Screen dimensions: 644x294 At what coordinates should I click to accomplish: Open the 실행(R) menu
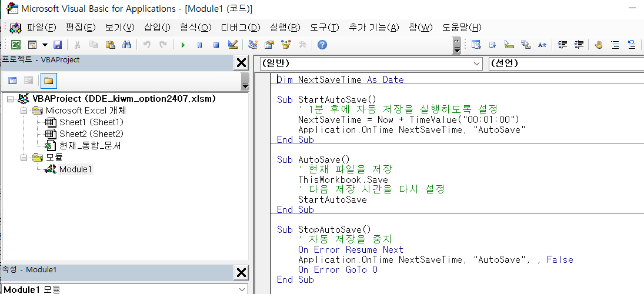click(x=285, y=28)
